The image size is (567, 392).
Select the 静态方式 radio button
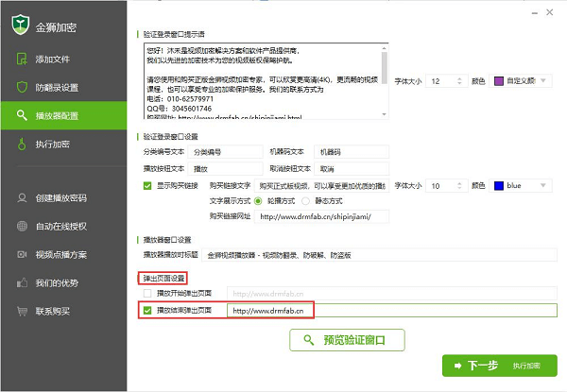pos(305,201)
